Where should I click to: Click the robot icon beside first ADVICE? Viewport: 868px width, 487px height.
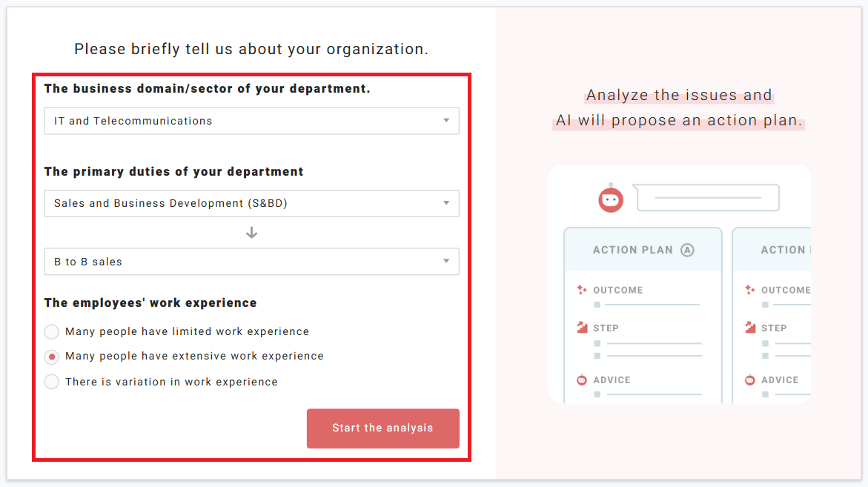point(582,380)
